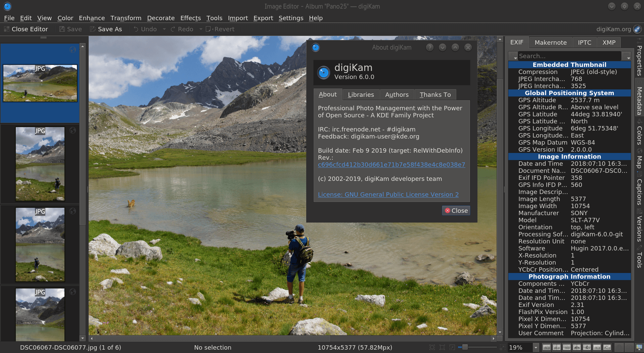Viewport: 644px width, 353px height.
Task: Click the Close button in About digiKam
Action: [456, 210]
